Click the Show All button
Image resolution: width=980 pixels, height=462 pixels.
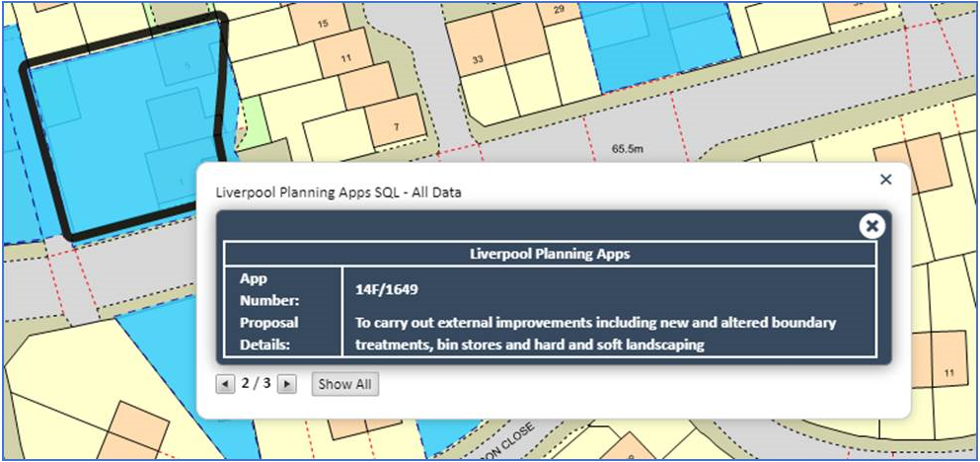pyautogui.click(x=345, y=384)
